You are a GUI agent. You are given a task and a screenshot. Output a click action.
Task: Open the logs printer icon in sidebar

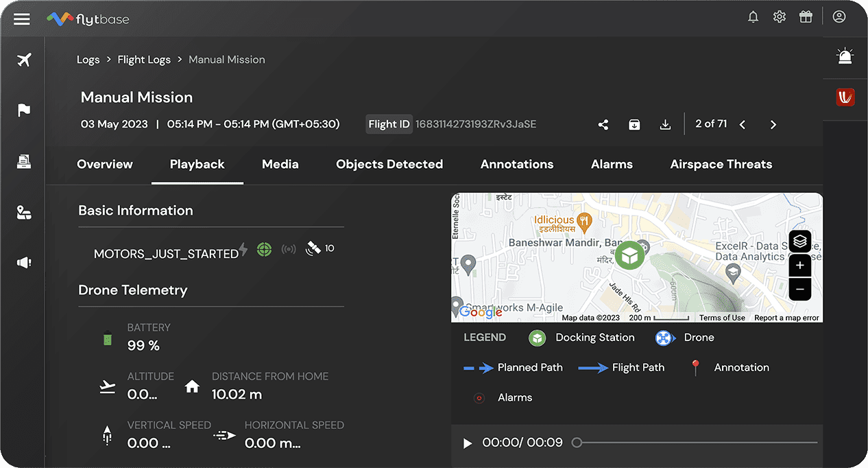click(x=23, y=161)
